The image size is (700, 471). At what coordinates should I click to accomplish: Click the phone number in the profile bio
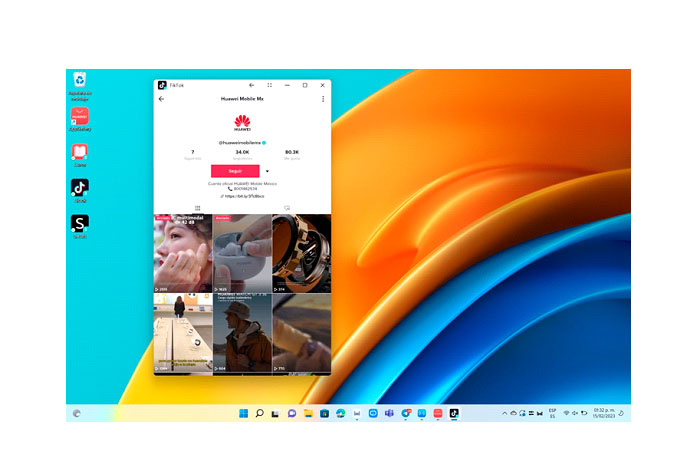(242, 189)
